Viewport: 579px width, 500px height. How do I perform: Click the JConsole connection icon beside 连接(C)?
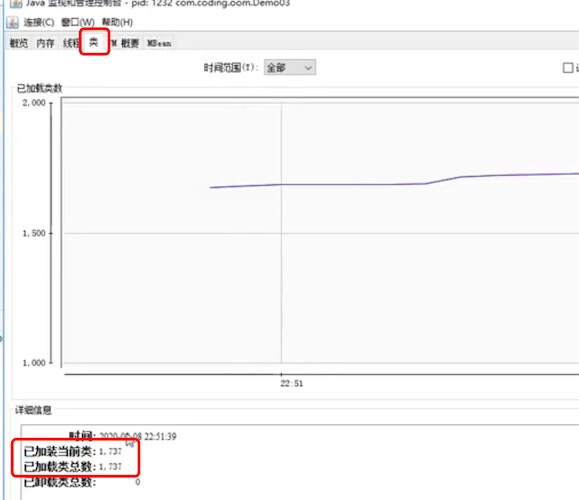tap(13, 23)
